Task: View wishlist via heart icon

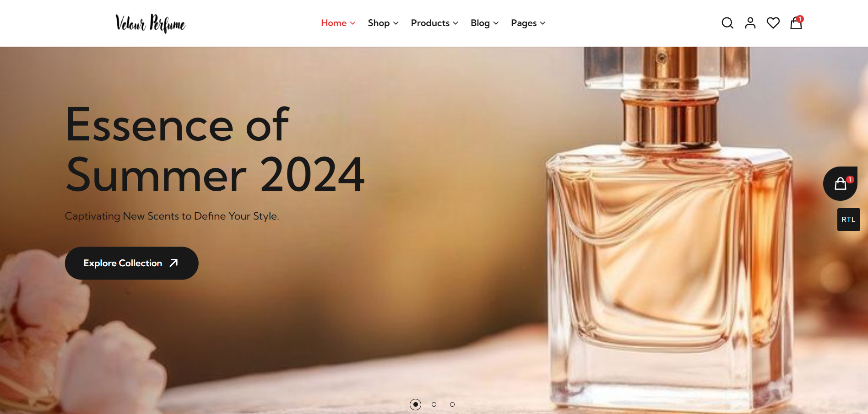Action: [x=773, y=23]
